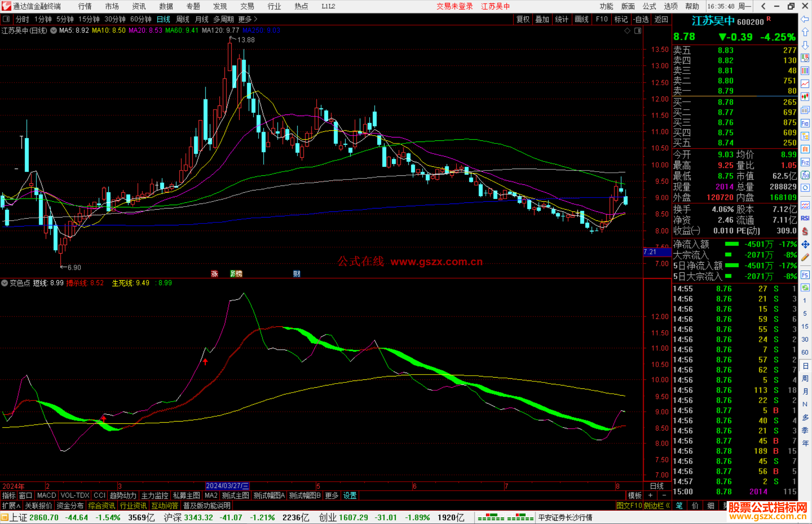
Task: Open the f(x) formula sidebar icon
Action: point(805,175)
